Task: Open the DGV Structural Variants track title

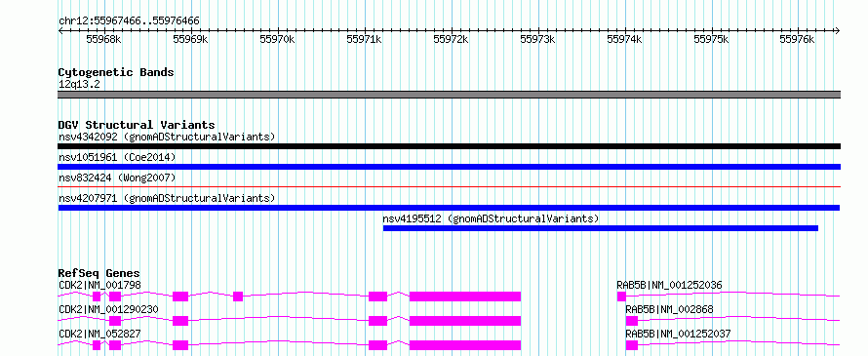Action: point(137,125)
